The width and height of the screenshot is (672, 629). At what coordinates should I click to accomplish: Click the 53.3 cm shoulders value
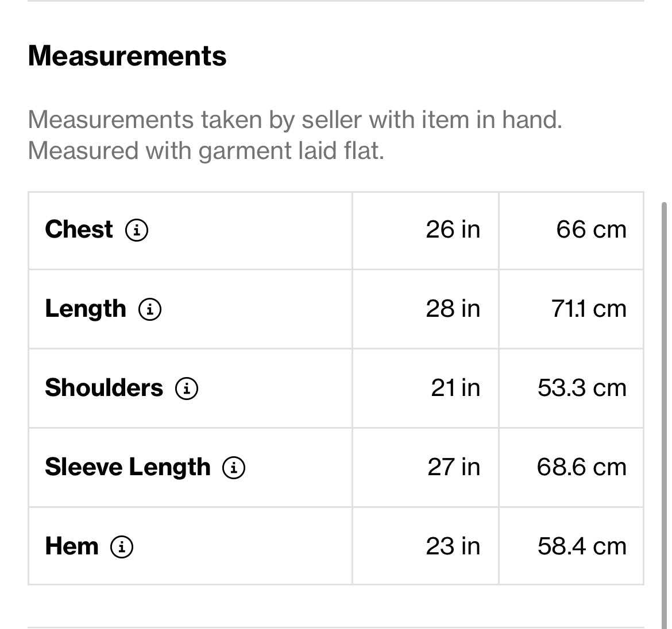582,388
